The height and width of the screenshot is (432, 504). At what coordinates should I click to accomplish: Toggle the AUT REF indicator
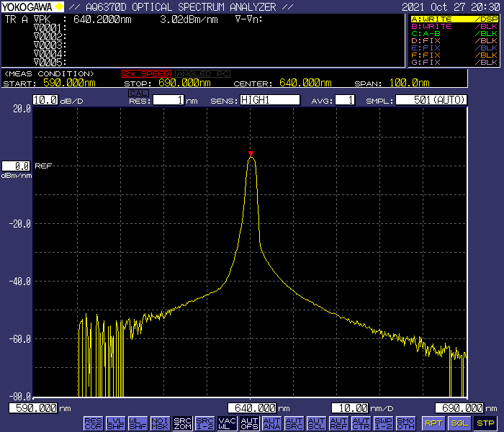coord(339,423)
